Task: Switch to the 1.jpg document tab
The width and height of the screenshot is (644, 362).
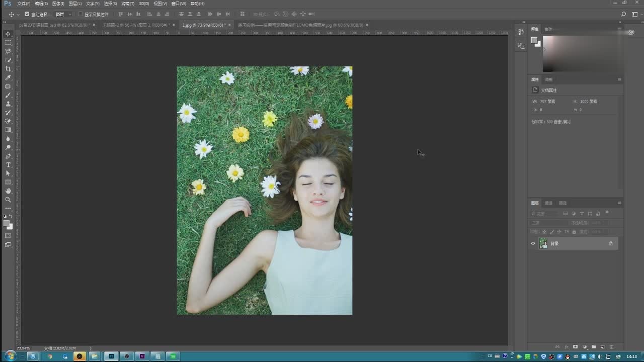Action: tap(204, 25)
